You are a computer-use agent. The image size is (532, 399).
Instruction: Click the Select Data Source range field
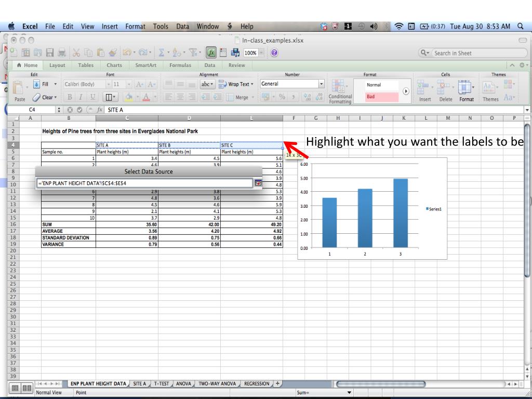point(145,183)
